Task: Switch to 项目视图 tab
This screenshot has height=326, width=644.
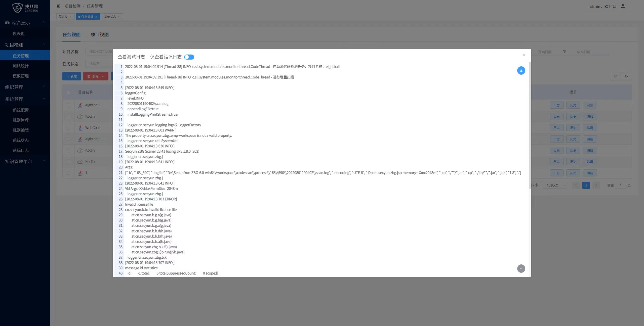Action: click(99, 34)
